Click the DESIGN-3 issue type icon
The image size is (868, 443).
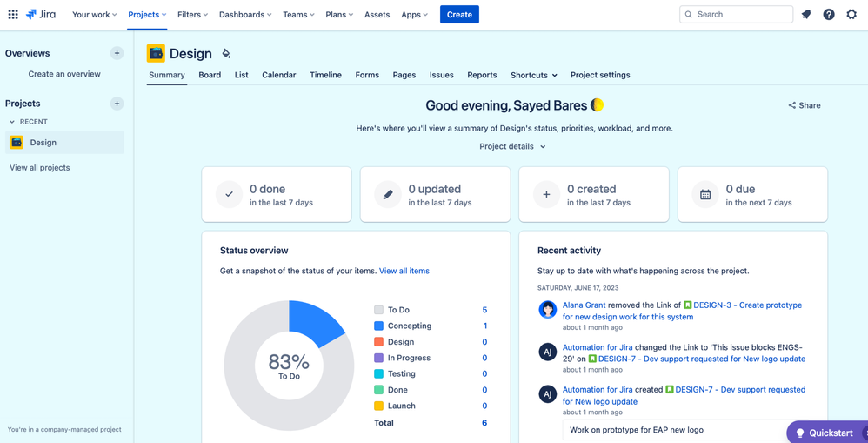coord(688,305)
